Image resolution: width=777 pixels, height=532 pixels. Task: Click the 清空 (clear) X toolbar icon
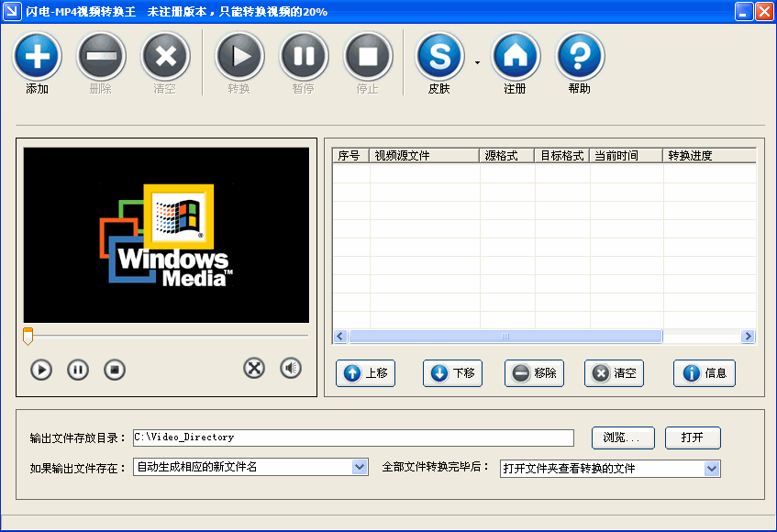[165, 56]
